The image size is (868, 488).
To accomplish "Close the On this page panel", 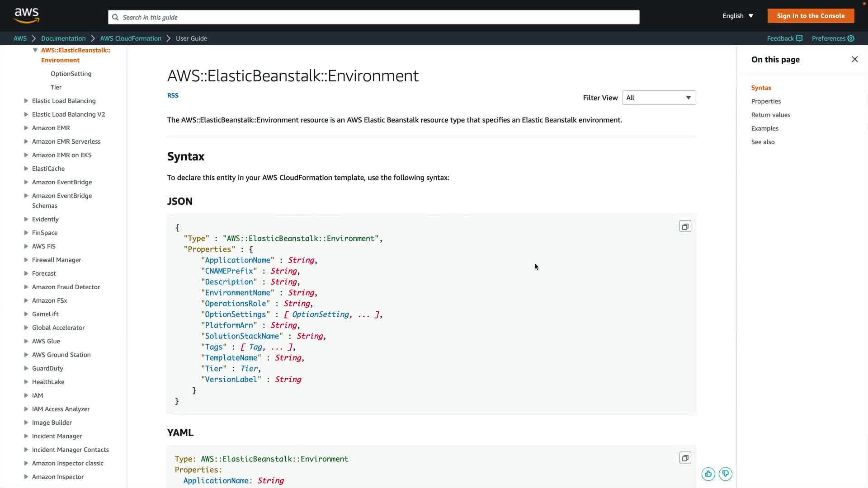I will (854, 59).
